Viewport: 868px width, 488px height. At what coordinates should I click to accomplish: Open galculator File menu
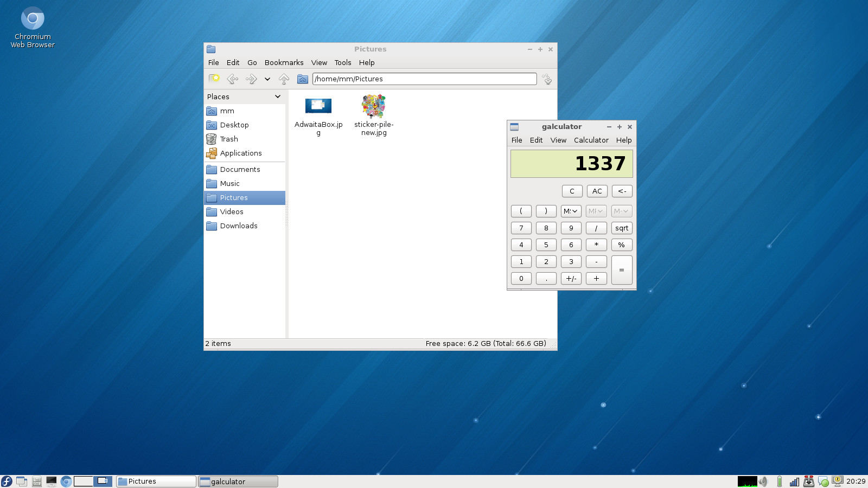coord(517,140)
